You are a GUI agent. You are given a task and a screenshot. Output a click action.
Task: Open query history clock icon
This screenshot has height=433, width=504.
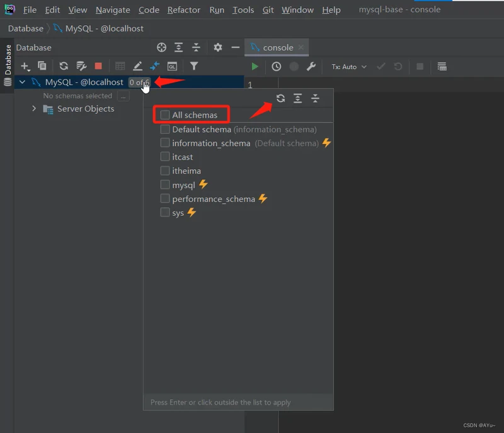tap(276, 67)
